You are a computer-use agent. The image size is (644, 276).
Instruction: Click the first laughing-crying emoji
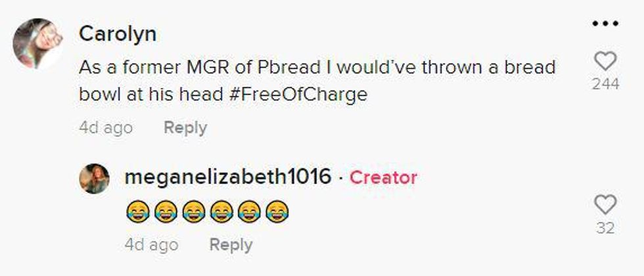tap(137, 212)
